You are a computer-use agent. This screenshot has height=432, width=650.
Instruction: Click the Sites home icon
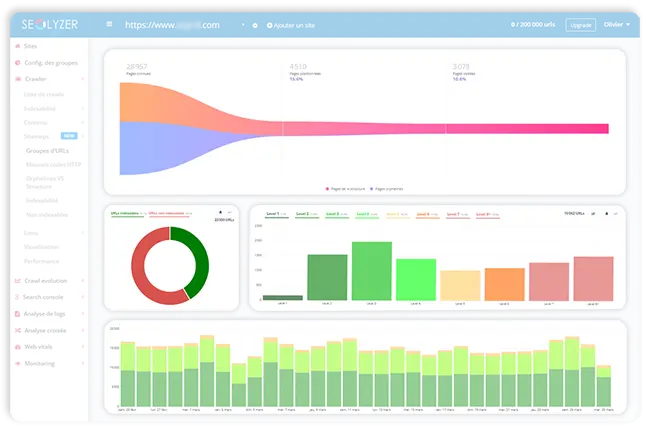tap(17, 46)
